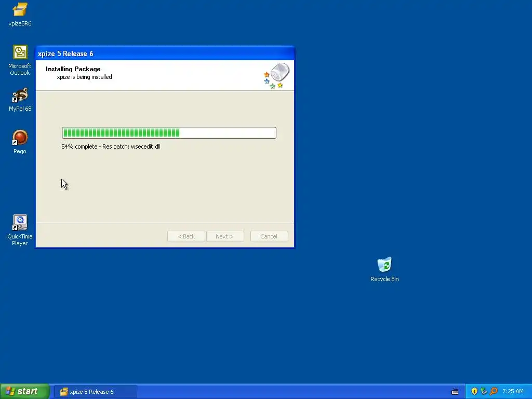The height and width of the screenshot is (399, 532).
Task: Click the taskbar clock showing 7:25 AM
Action: (513, 391)
